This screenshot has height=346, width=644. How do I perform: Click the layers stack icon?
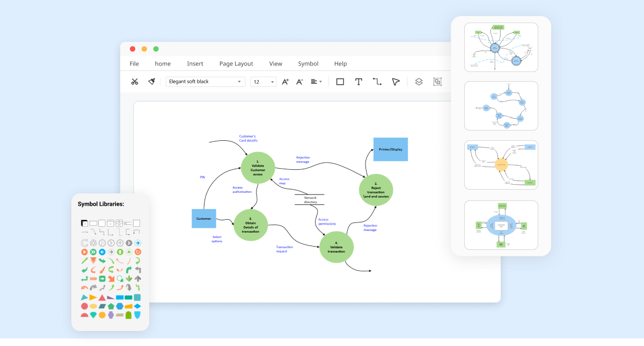coord(419,81)
